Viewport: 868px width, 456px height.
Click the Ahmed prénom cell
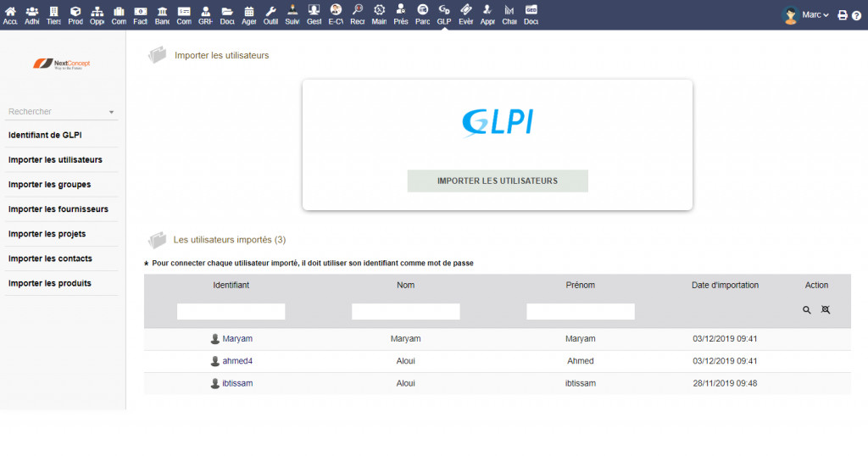click(x=580, y=361)
